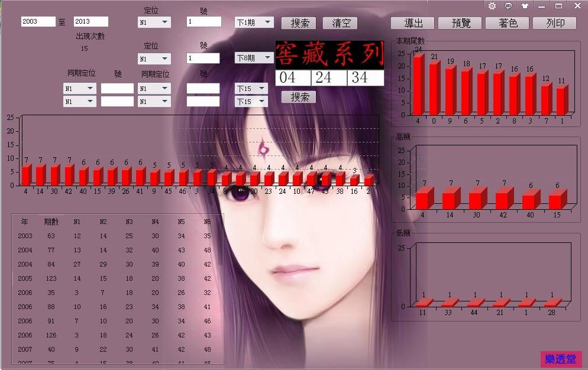Click the number box showing 34
This screenshot has width=588, height=370.
pyautogui.click(x=365, y=77)
